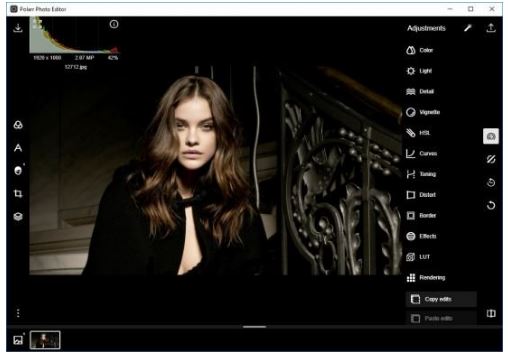Image resolution: width=508 pixels, height=360 pixels.
Task: Click the add image icon at bottom left
Action: (18, 340)
